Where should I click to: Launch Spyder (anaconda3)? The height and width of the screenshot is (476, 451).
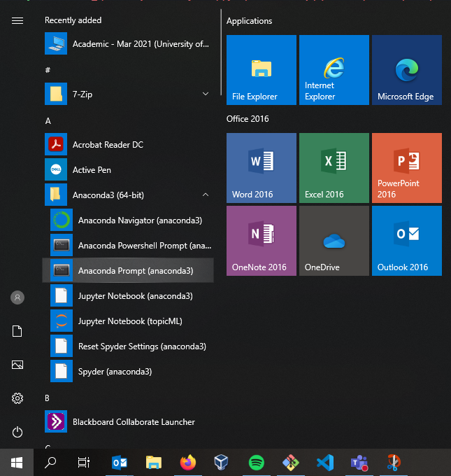click(x=128, y=371)
